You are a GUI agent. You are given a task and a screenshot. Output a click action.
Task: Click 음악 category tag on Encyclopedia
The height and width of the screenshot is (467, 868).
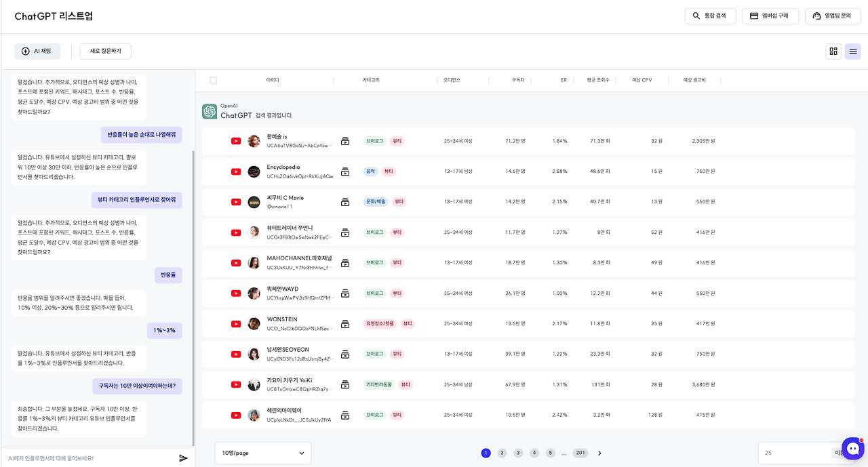[370, 171]
